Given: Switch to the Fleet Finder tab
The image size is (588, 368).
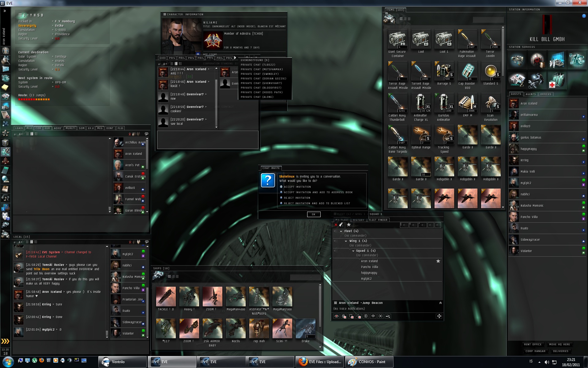Looking at the screenshot, I should point(378,220).
